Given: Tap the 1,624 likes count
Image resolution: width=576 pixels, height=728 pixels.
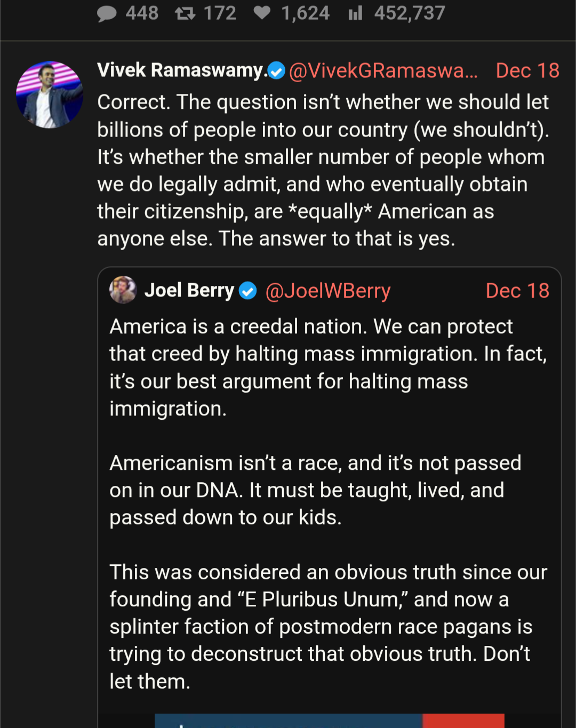Looking at the screenshot, I should point(305,13).
